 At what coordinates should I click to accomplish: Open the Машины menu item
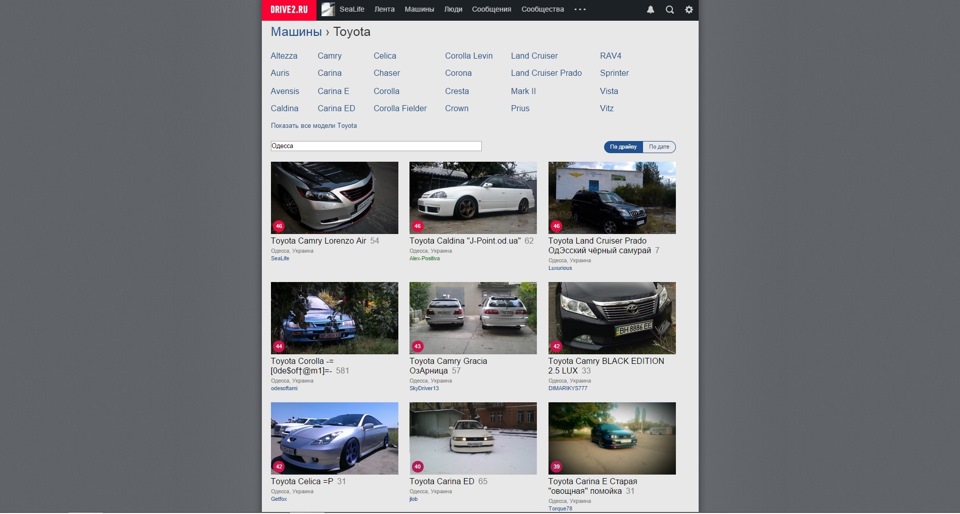(419, 9)
